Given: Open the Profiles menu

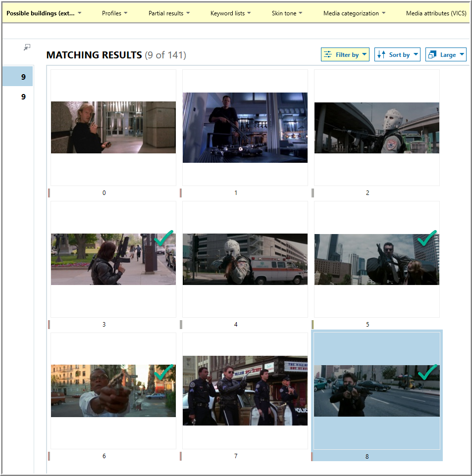Looking at the screenshot, I should click(x=114, y=13).
